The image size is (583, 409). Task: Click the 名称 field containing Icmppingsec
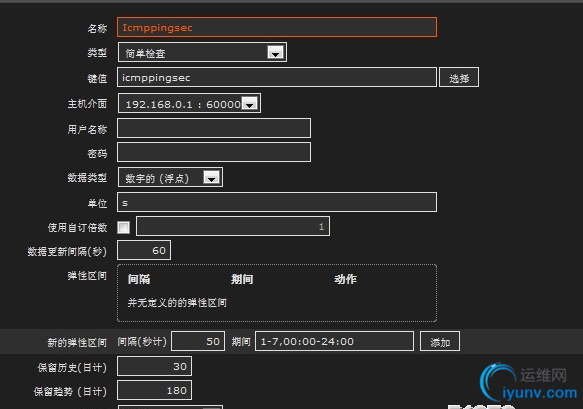(x=277, y=27)
